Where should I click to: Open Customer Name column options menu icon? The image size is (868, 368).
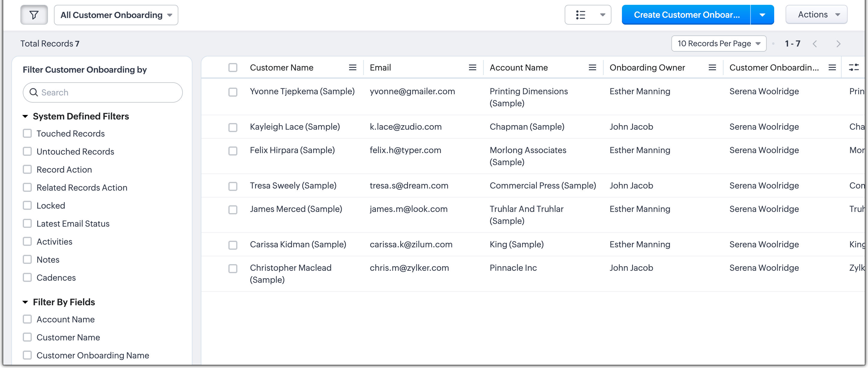click(x=352, y=68)
